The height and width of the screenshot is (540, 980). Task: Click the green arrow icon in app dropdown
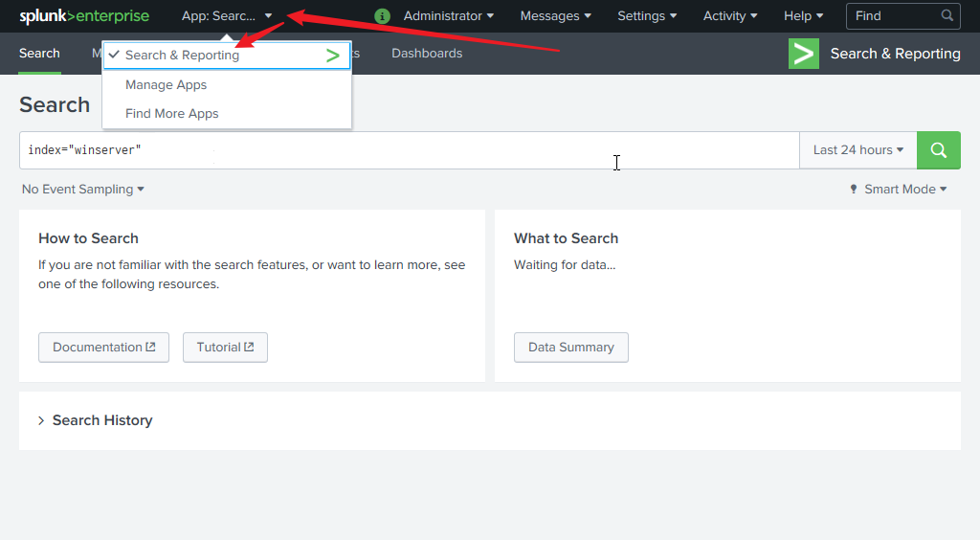(x=333, y=56)
